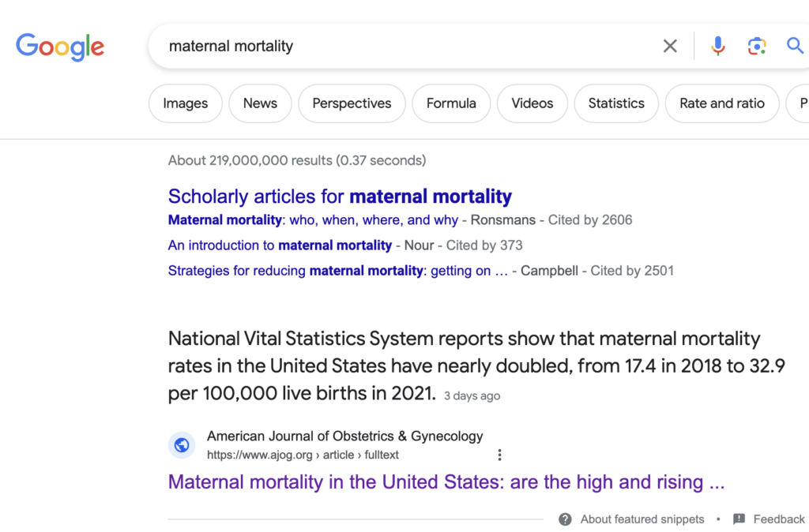Click the Feedback flag icon

pyautogui.click(x=739, y=519)
